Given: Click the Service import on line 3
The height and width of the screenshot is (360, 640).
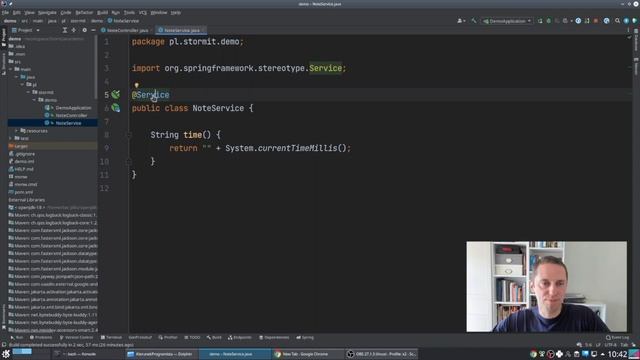Looking at the screenshot, I should (325, 68).
